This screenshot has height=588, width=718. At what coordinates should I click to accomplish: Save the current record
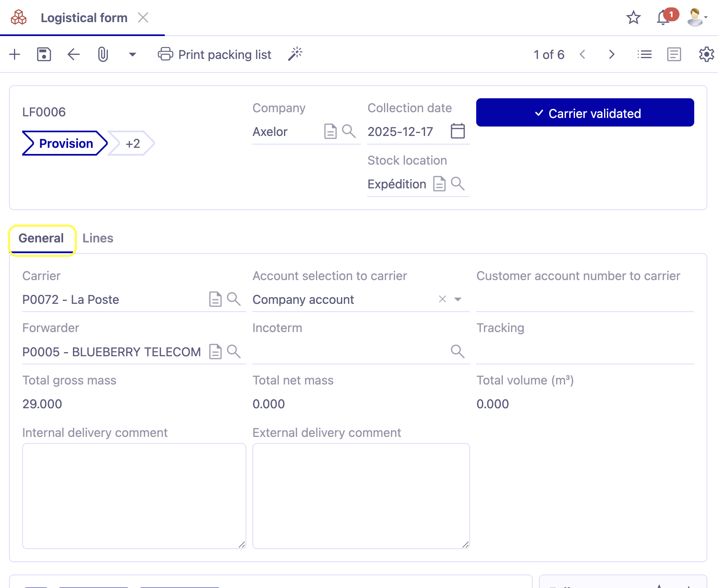(x=44, y=54)
